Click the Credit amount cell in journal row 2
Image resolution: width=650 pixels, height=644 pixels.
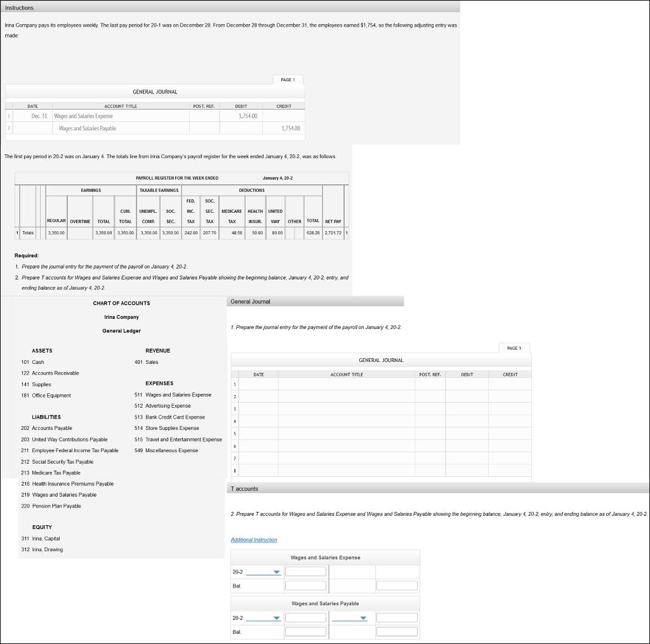click(x=509, y=396)
